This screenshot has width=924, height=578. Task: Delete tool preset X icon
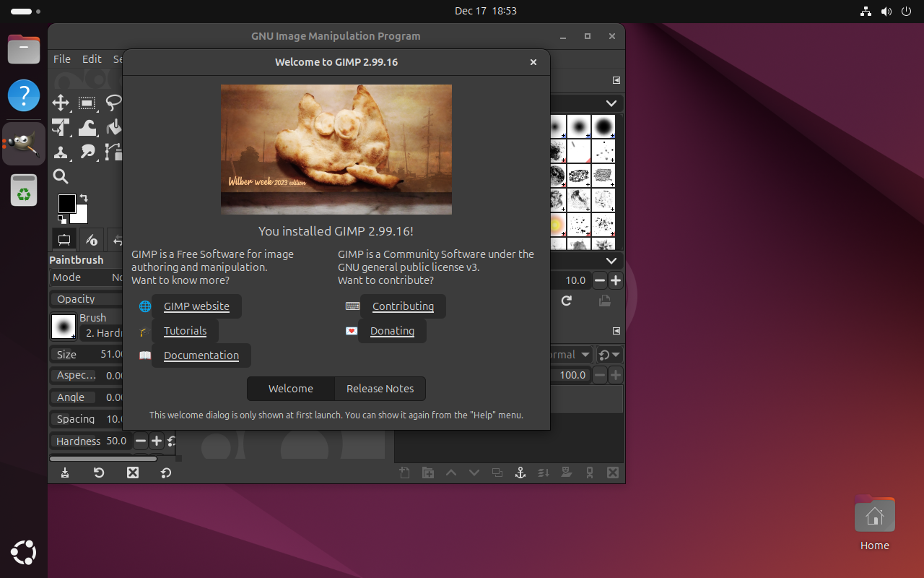point(132,473)
